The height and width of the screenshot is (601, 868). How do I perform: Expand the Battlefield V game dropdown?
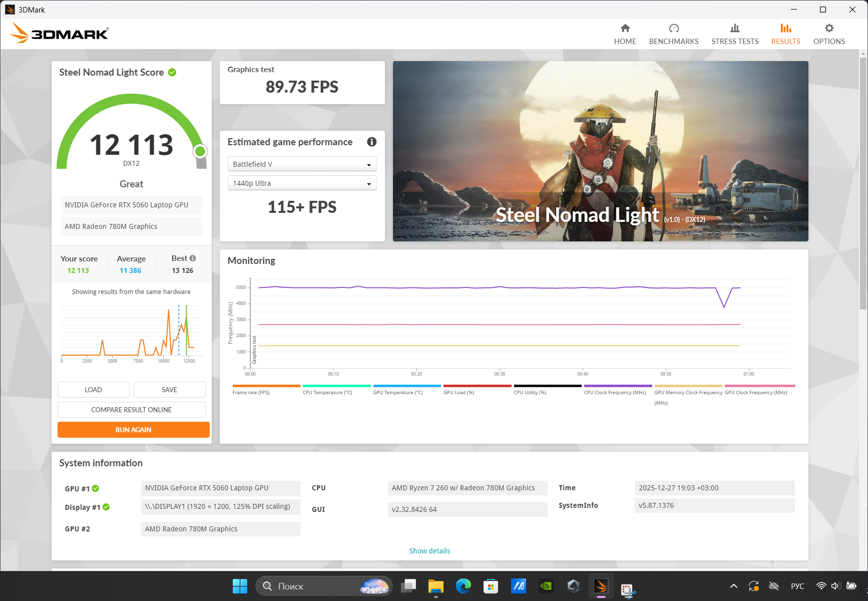pos(302,164)
